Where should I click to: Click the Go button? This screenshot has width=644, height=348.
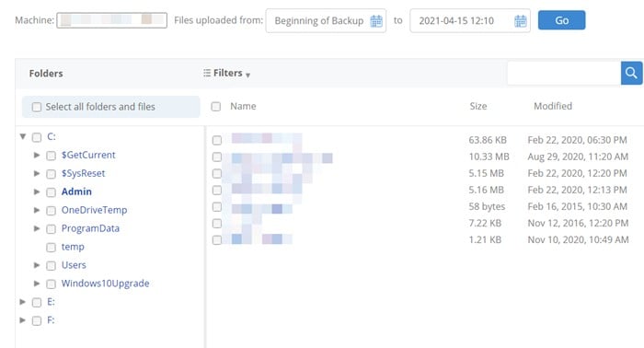(561, 20)
